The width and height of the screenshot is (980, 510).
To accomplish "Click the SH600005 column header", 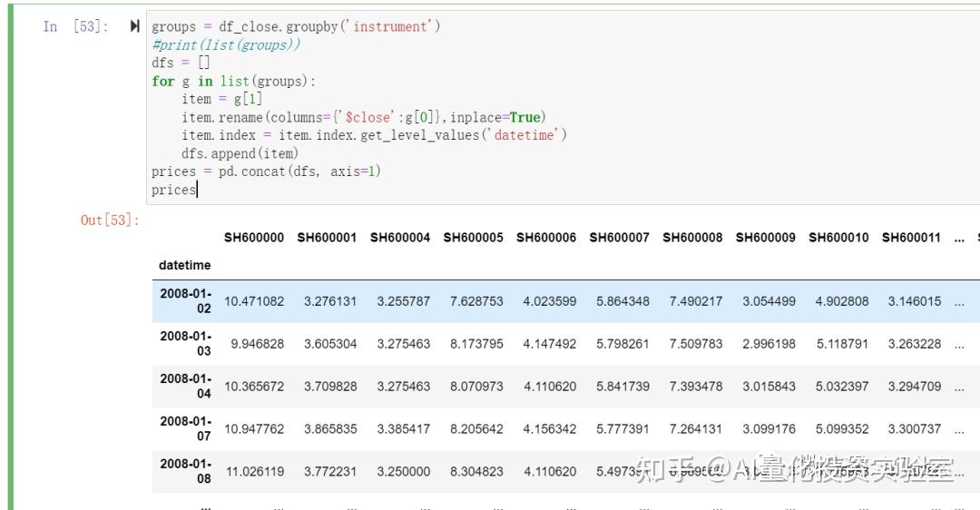I will click(473, 238).
